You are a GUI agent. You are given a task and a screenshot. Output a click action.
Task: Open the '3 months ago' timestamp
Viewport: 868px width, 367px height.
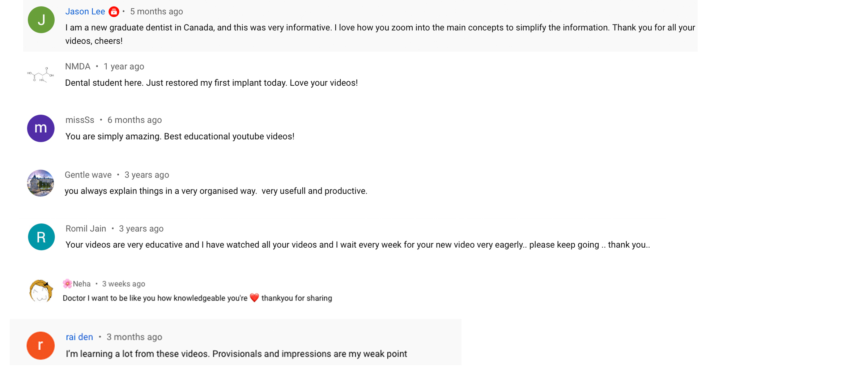134,337
